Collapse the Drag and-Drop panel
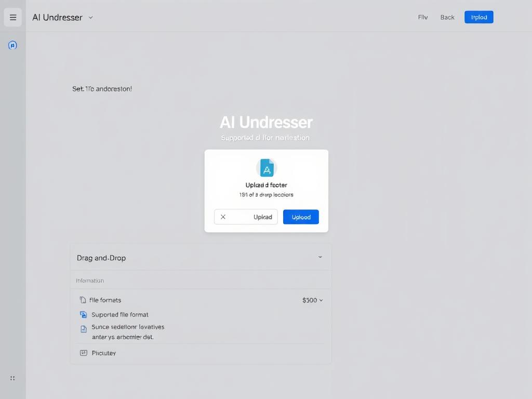The image size is (532, 399). 320,257
